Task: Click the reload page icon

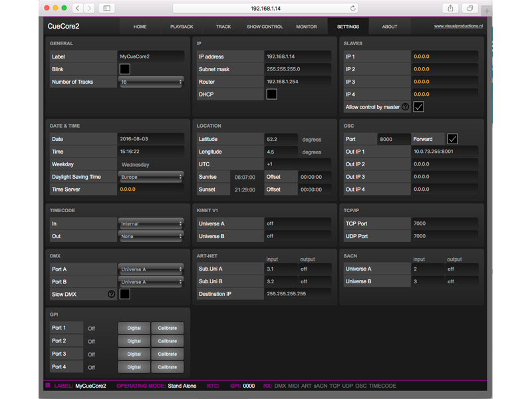Action: pyautogui.click(x=353, y=8)
